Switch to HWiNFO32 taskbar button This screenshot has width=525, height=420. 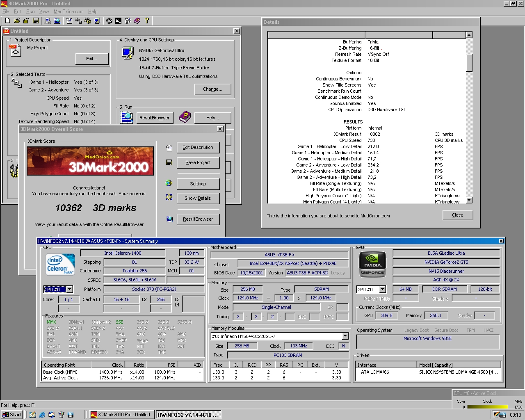(188, 415)
